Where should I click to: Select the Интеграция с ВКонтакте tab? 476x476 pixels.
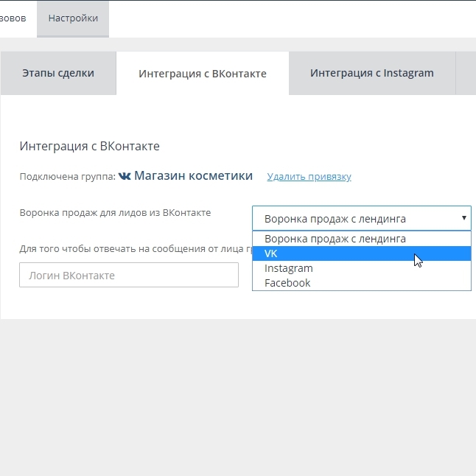coord(203,73)
